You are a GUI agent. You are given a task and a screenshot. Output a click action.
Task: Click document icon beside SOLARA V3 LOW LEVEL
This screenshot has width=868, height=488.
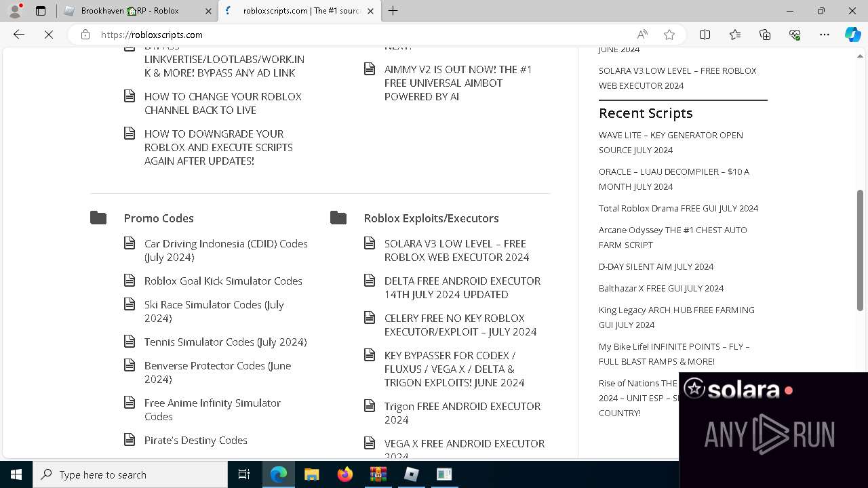[x=370, y=243]
